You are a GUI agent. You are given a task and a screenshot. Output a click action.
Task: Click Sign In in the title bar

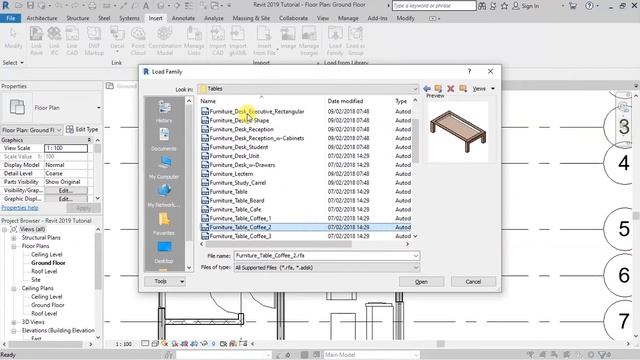pos(526,6)
